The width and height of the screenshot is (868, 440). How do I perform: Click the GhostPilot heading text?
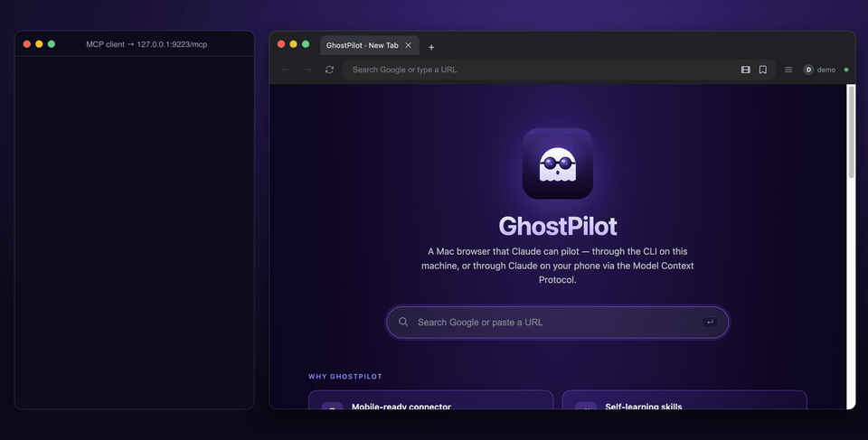pyautogui.click(x=558, y=226)
